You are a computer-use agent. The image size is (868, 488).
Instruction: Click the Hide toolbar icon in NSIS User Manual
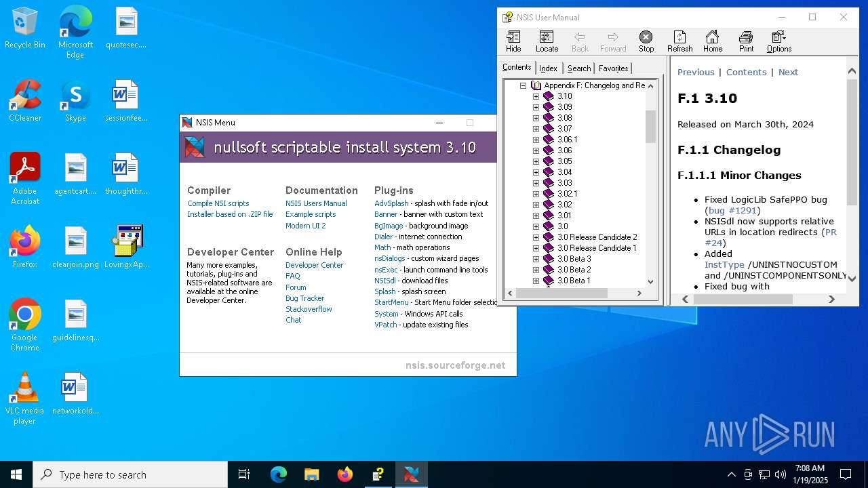(513, 41)
